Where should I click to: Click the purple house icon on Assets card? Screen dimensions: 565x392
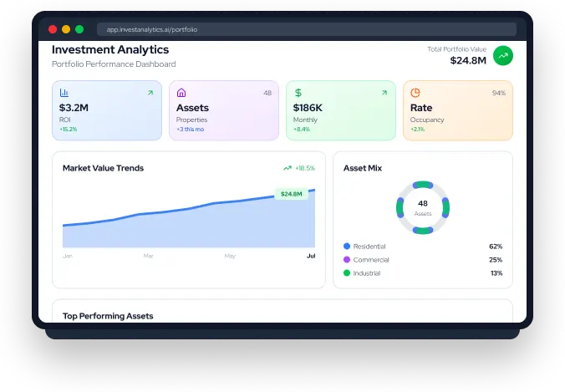point(181,93)
